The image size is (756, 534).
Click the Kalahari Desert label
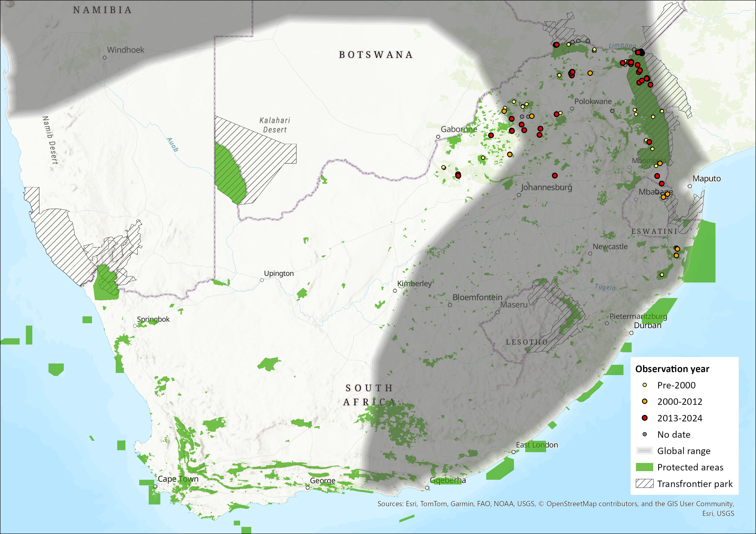click(x=275, y=125)
